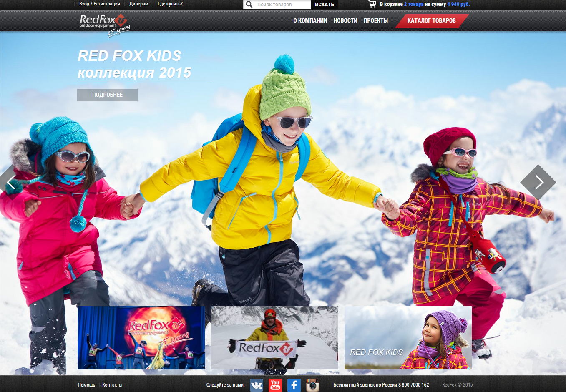This screenshot has height=392, width=566.
Task: Click the RedFox © 2015 footer text
Action: (x=458, y=385)
